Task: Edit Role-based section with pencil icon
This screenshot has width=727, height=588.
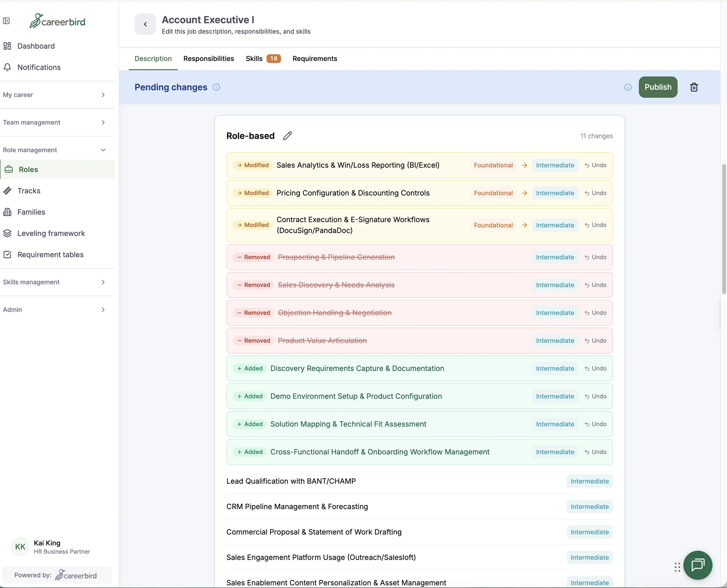Action: coord(288,136)
